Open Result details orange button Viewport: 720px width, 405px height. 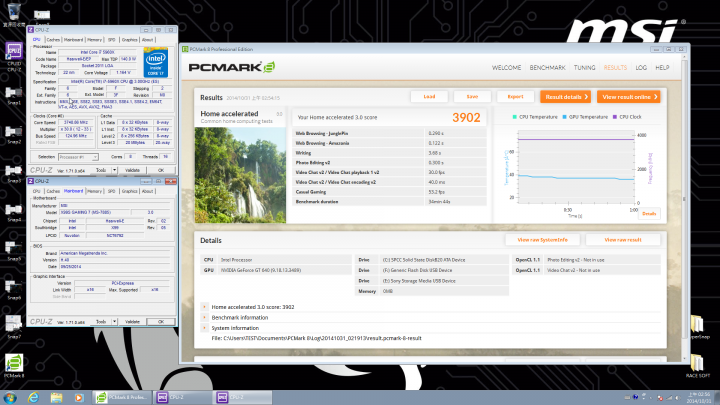566,96
